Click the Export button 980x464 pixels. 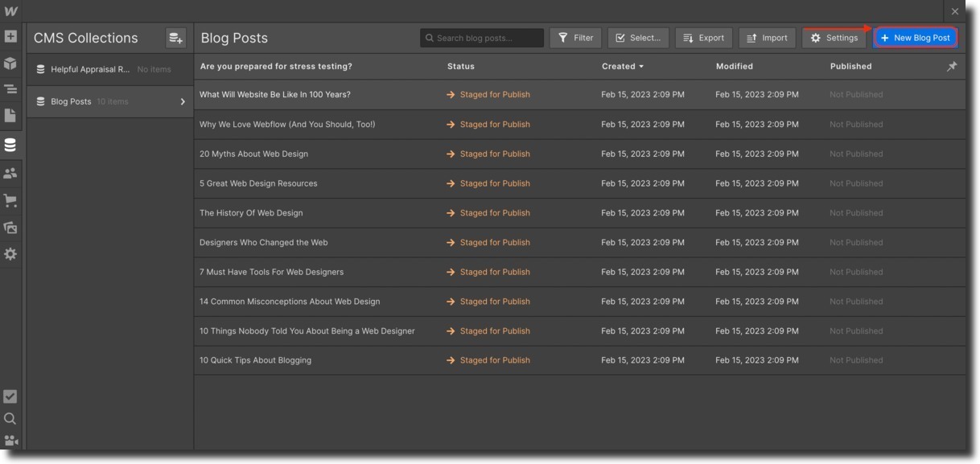point(703,38)
